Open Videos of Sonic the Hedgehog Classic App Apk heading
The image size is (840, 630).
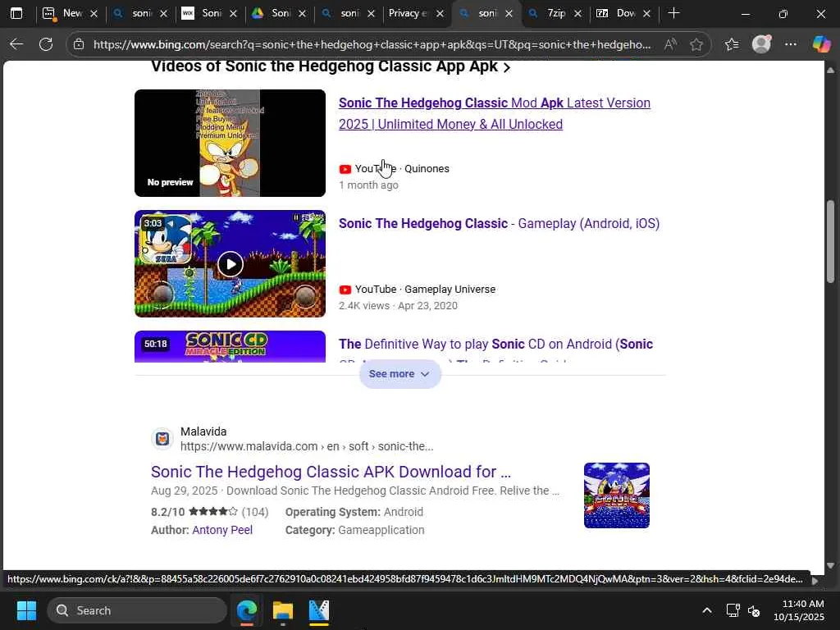pos(330,66)
